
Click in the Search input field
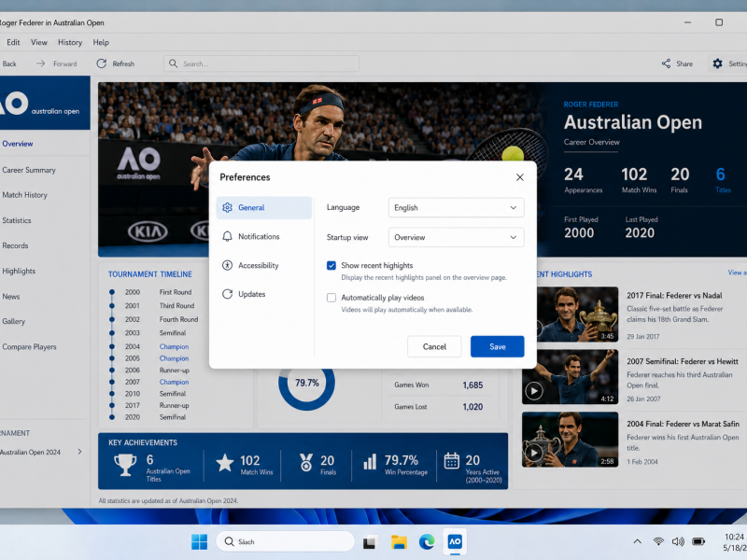click(261, 63)
